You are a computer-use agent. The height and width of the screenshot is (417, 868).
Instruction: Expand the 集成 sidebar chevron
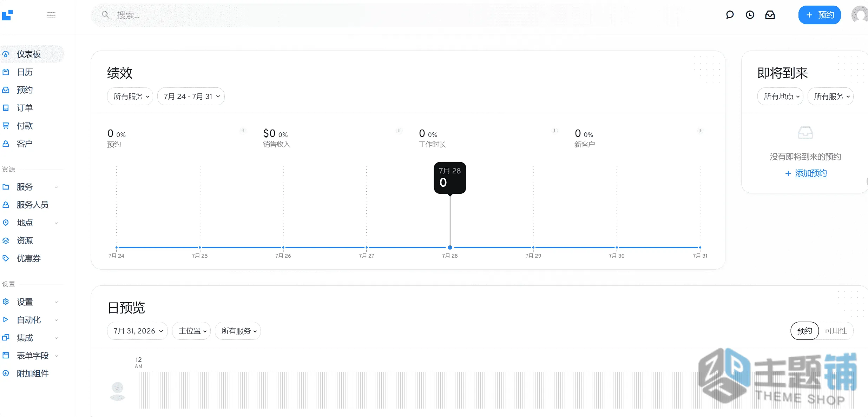coord(56,338)
